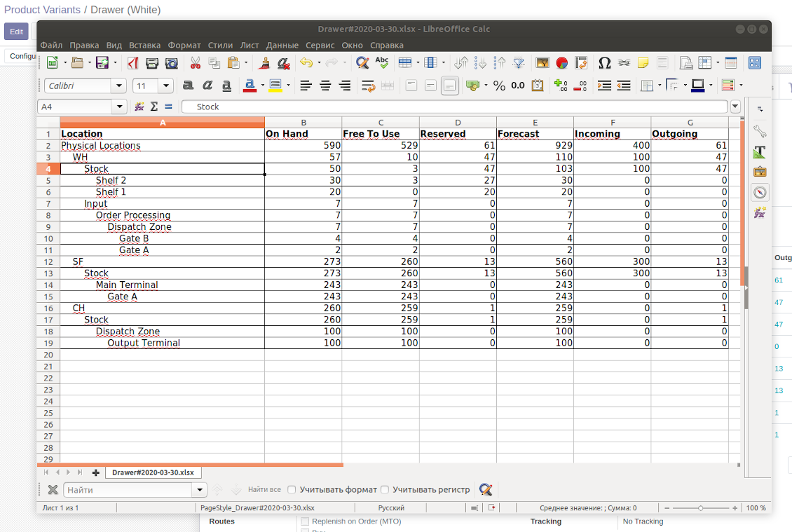792x532 pixels.
Task: Open the Формат menu
Action: tap(184, 46)
